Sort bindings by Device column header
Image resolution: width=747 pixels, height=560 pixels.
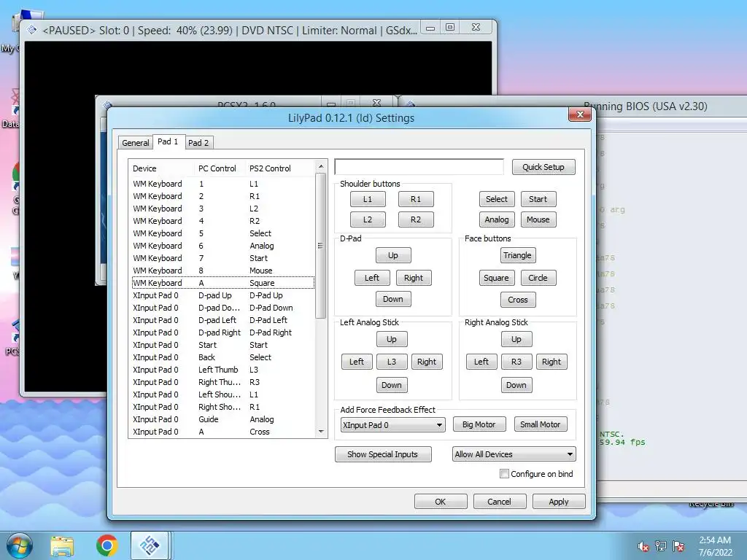(x=162, y=168)
